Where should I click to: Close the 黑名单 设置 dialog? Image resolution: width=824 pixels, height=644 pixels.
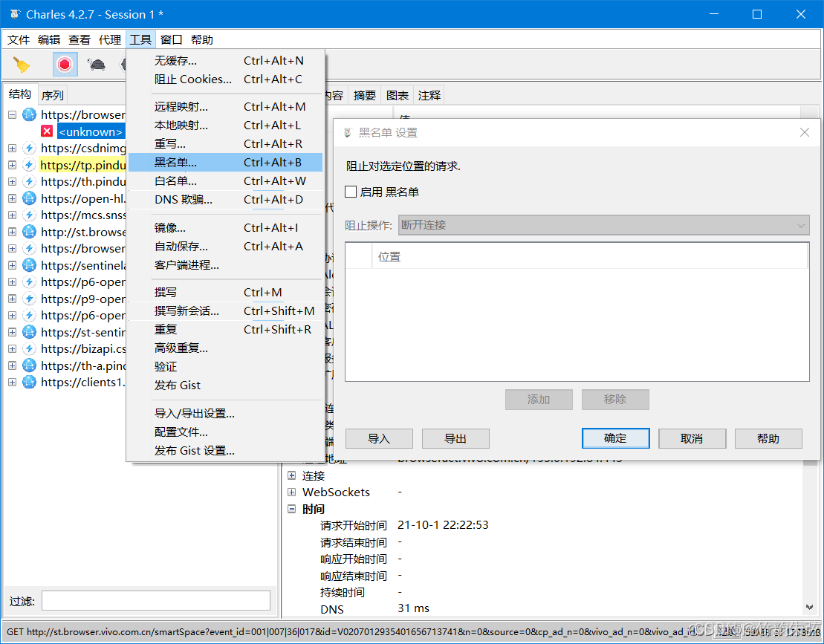pos(805,132)
